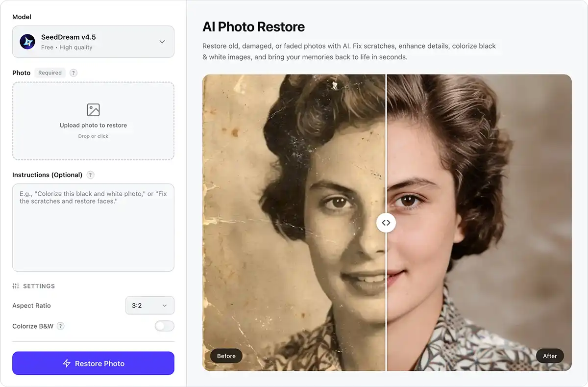Enable the Colorize B&W toggle

tap(164, 326)
